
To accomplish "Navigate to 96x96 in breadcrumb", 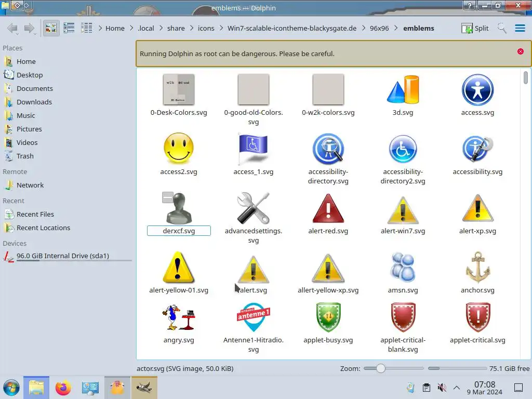I will click(x=379, y=28).
